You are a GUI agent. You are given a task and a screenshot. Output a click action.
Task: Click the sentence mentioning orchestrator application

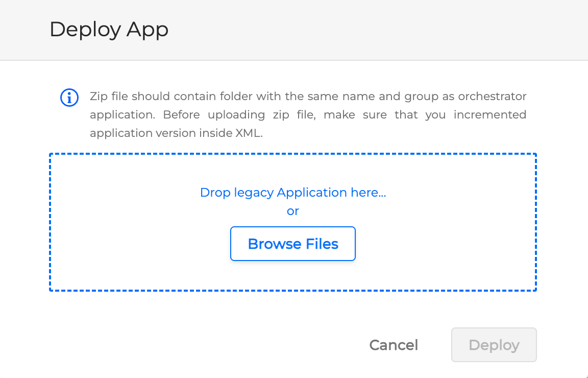[x=308, y=96]
